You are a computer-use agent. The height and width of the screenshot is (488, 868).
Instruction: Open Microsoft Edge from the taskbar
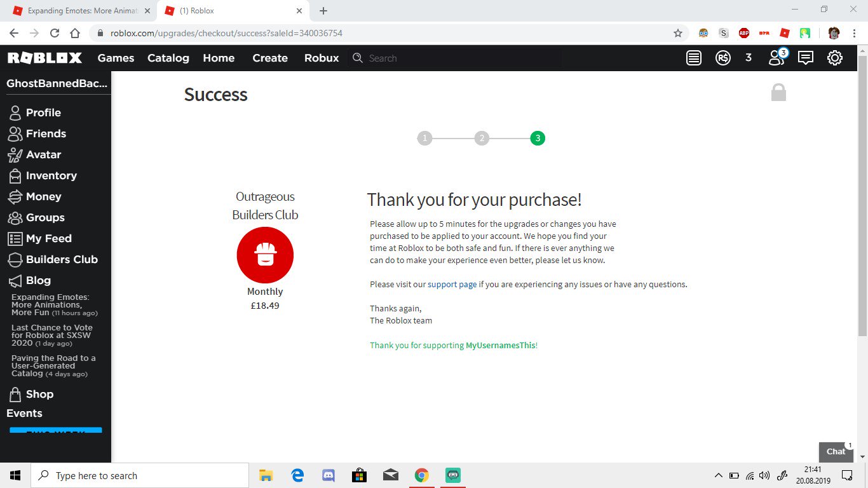point(297,475)
